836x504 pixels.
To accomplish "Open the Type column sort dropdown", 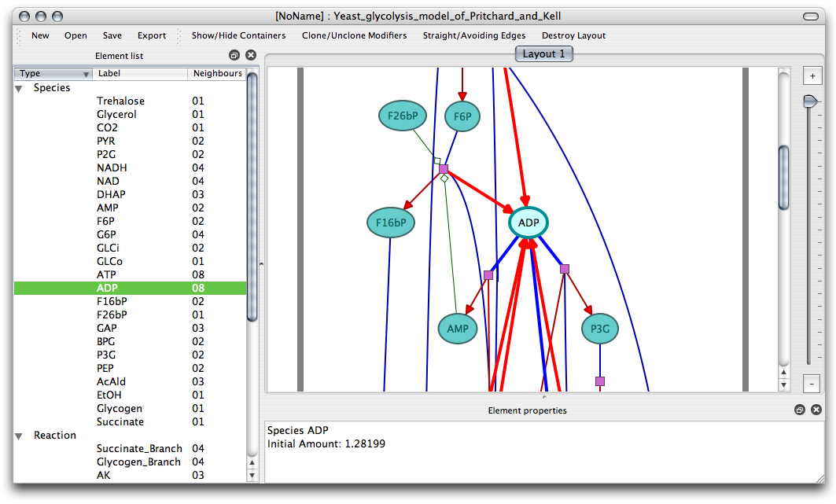I will 86,74.
